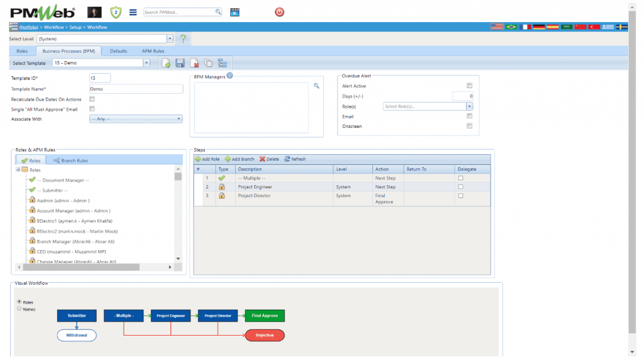Viewport: 644px width, 364px height.
Task: Click the PMWeb logo
Action: point(42,13)
